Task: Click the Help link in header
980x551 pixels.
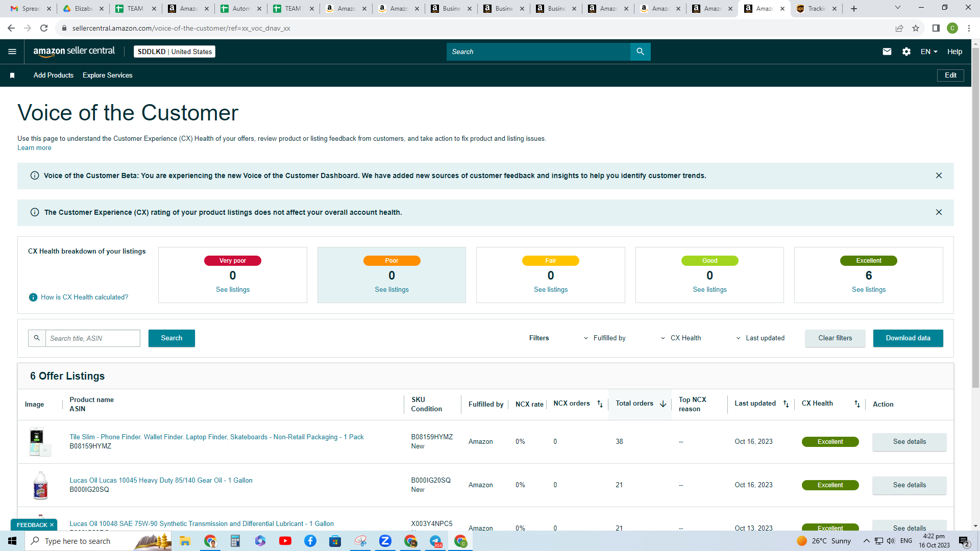Action: click(954, 52)
